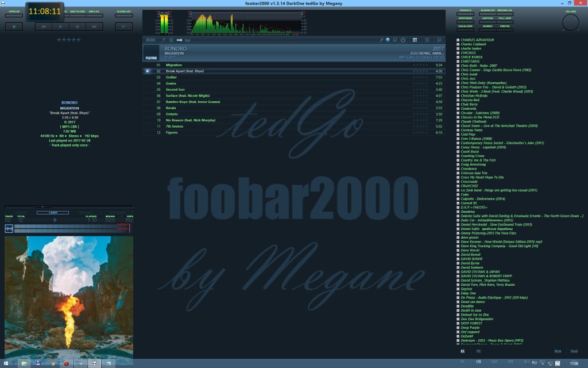Expand the Creedence tree node
This screenshot has width=588, height=368.
click(x=458, y=169)
